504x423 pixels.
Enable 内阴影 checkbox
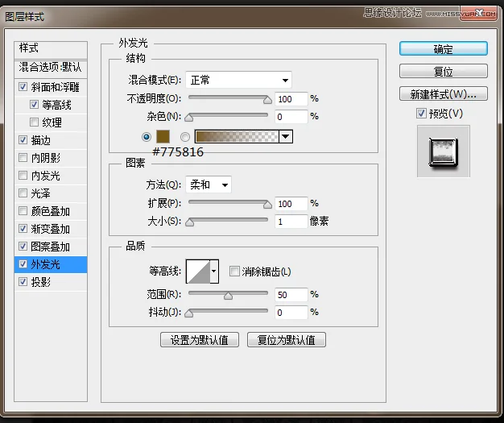click(x=23, y=158)
